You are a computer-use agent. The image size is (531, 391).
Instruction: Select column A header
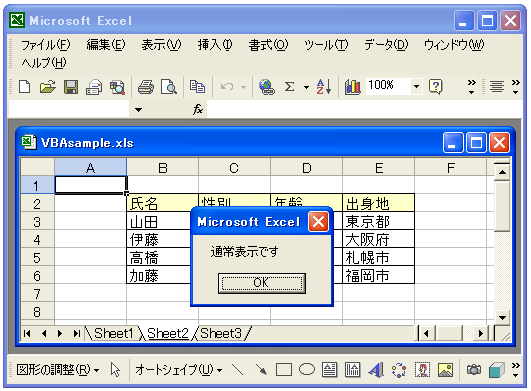click(x=90, y=168)
